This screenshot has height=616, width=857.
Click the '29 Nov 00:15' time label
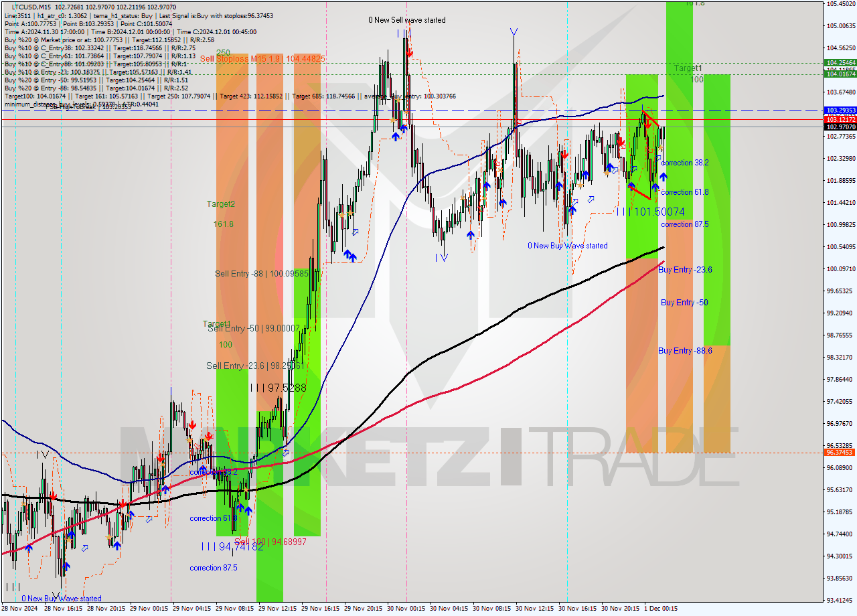[149, 609]
